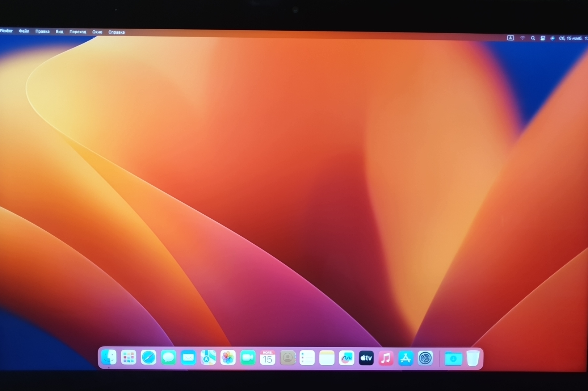Viewport: 588px width, 391px height.
Task: Launch Messages app in the Dock
Action: [168, 358]
